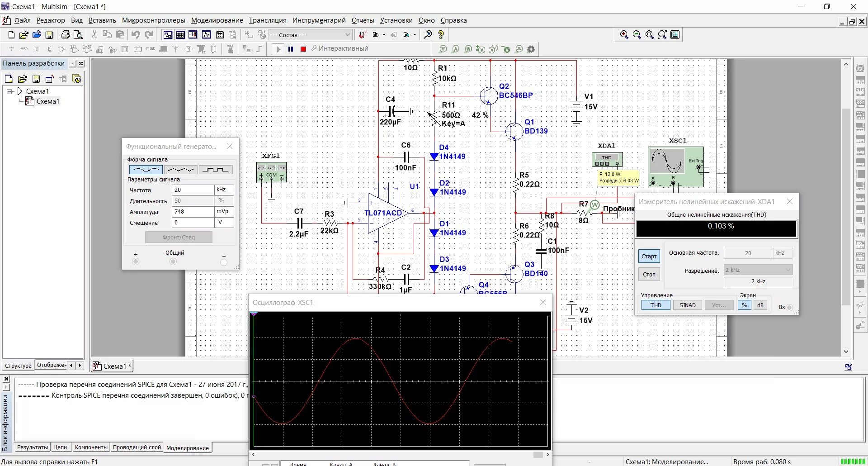Switch to the Компоненты tab
The image size is (868, 466).
pos(91,447)
